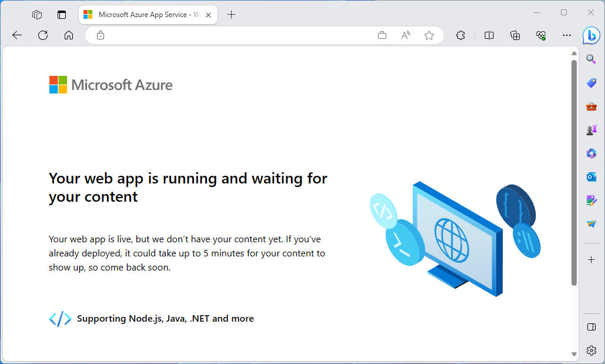This screenshot has width=605, height=364.
Task: Open the Collections icon
Action: click(x=515, y=35)
